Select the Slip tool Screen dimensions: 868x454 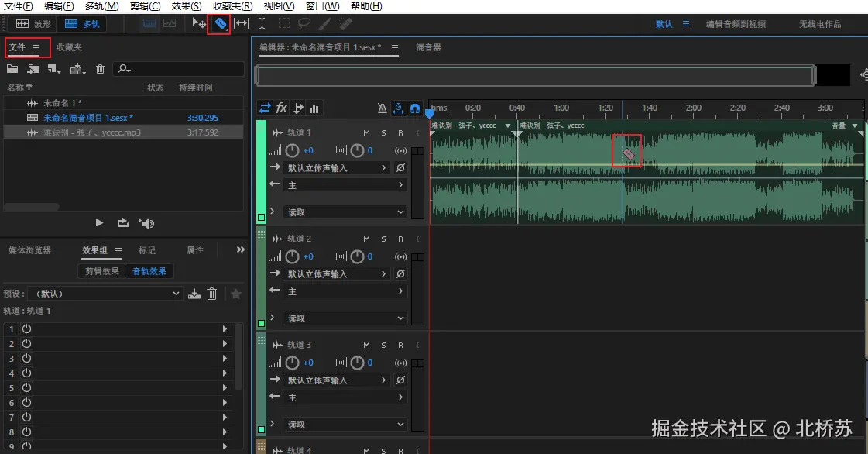[x=242, y=23]
